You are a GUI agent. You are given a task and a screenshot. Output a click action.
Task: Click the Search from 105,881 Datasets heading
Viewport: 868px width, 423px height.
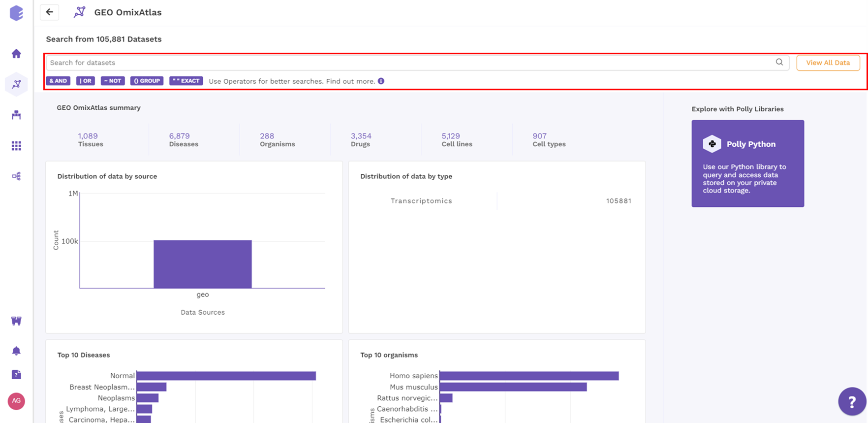tap(104, 39)
